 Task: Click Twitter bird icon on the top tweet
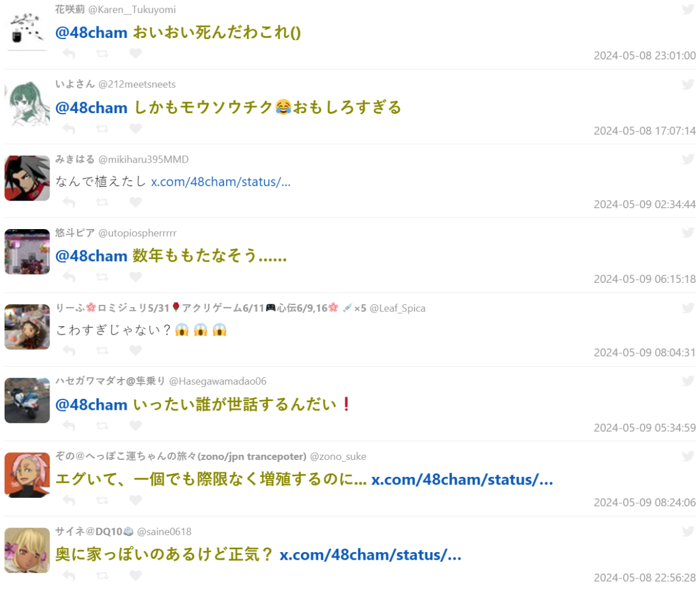688,9
